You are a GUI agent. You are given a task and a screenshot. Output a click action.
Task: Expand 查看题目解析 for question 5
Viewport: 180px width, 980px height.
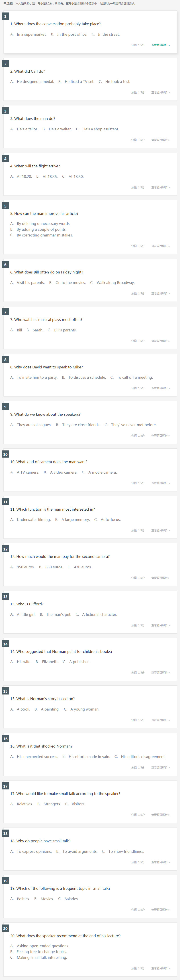tap(161, 246)
